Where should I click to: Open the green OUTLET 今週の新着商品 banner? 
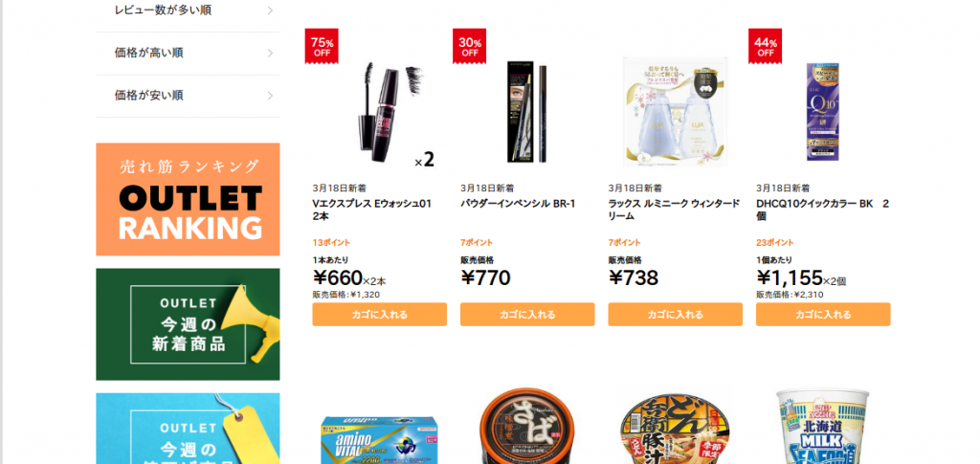(189, 324)
